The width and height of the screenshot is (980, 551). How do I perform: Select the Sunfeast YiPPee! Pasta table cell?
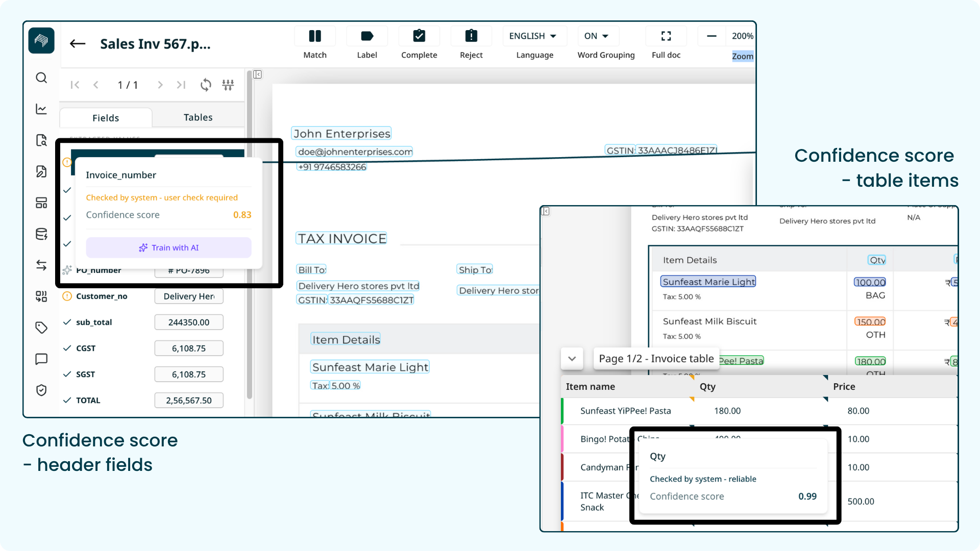pos(626,411)
